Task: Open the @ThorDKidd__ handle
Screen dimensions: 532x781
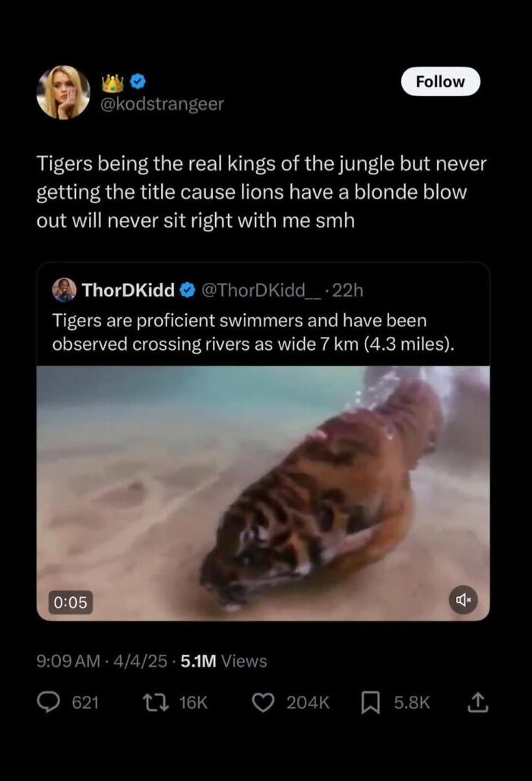Action: click(261, 290)
